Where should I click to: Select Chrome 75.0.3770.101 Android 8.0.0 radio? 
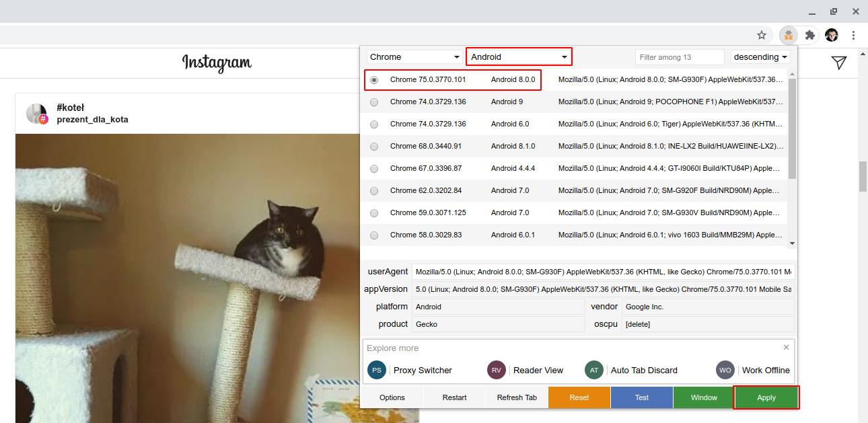374,80
